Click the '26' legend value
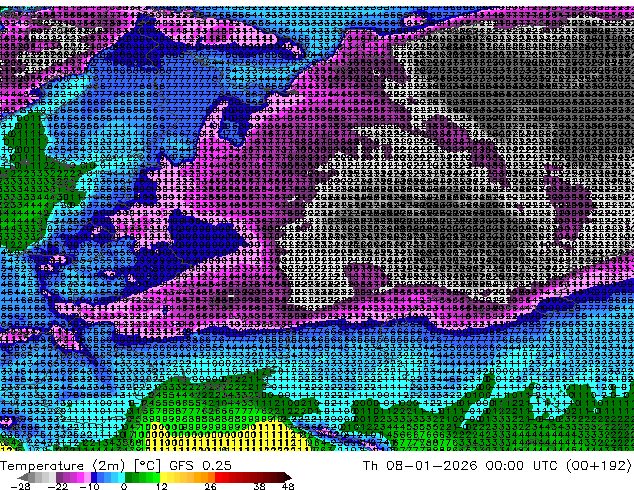 tap(210, 486)
